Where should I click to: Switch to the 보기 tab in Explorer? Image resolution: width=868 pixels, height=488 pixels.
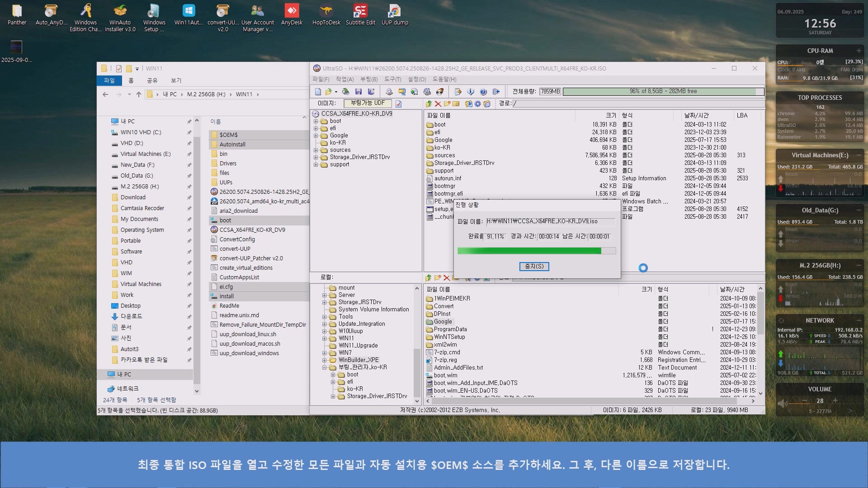[176, 80]
